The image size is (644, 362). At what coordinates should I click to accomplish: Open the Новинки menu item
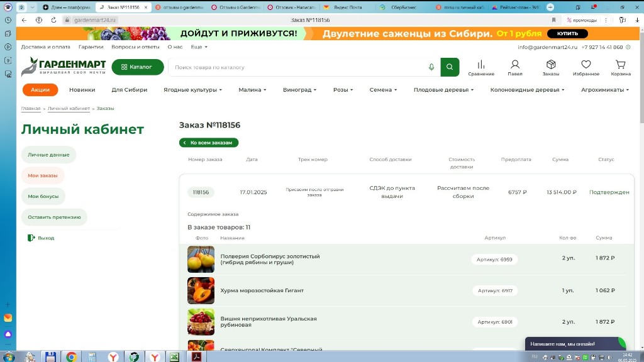[x=82, y=89]
